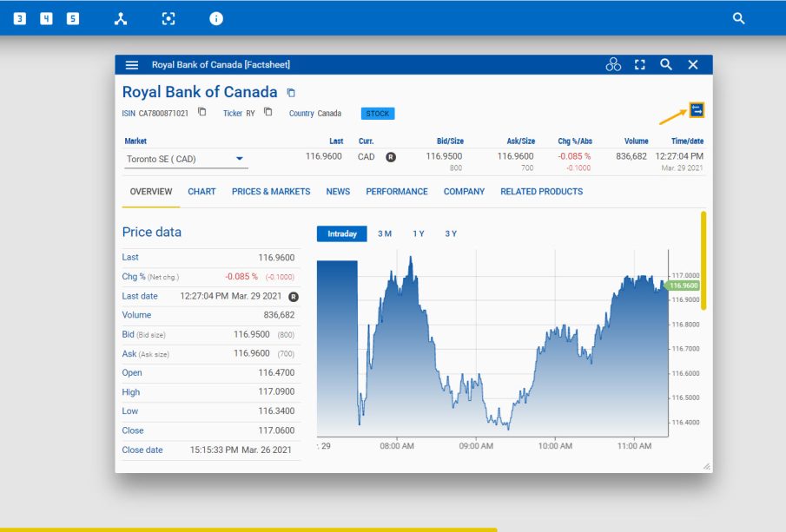Screen dimensions: 786x532
Task: Click the Country Canada label
Action: tap(314, 113)
